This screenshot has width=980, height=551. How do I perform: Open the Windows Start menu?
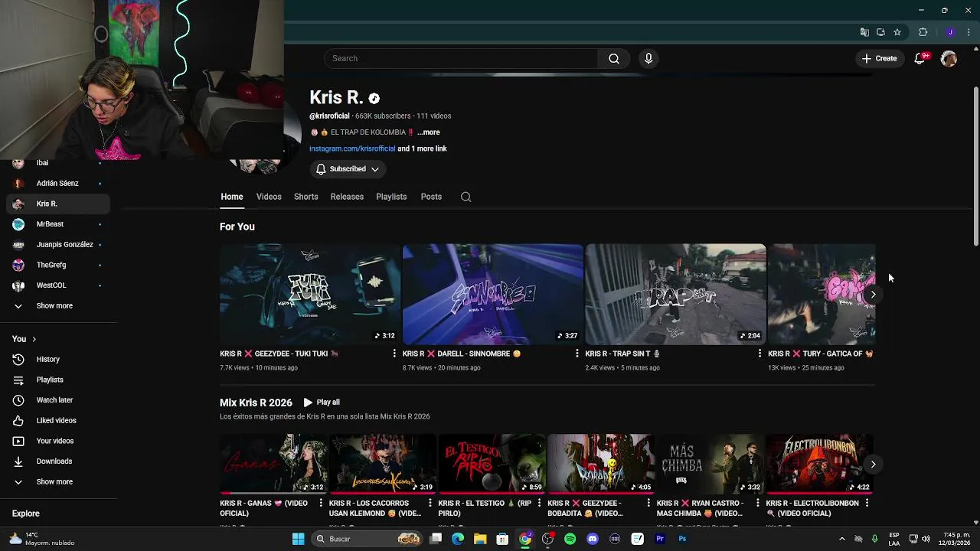(x=298, y=539)
